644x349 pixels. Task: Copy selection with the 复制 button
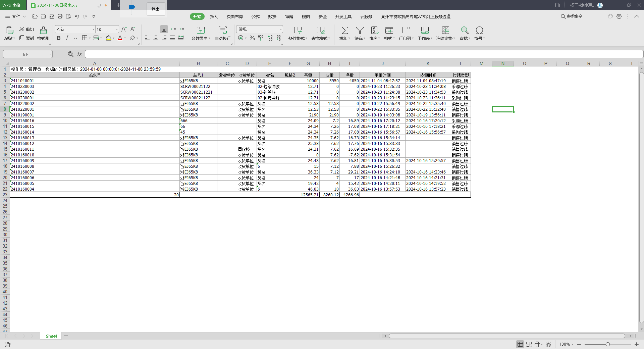[26, 38]
